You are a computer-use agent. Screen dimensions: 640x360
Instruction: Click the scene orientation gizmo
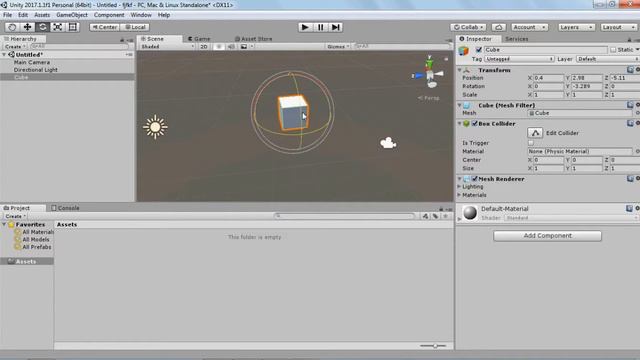[429, 74]
